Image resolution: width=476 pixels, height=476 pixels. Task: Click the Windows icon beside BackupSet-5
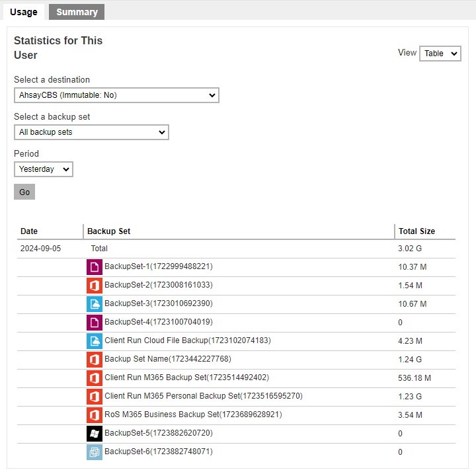(95, 434)
